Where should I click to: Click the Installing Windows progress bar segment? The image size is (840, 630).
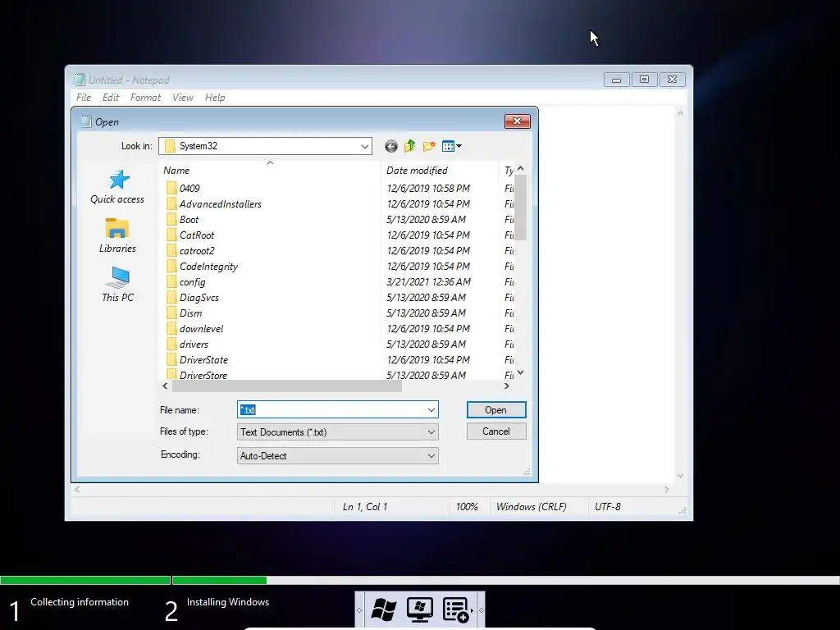click(220, 580)
